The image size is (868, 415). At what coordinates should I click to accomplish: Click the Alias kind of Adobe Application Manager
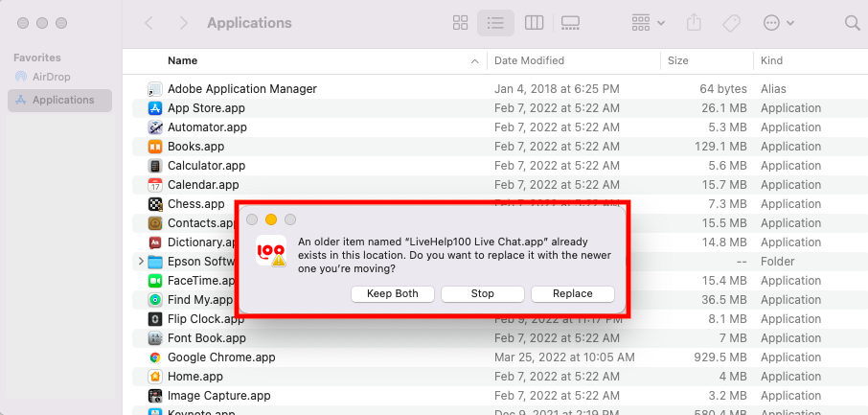(773, 88)
